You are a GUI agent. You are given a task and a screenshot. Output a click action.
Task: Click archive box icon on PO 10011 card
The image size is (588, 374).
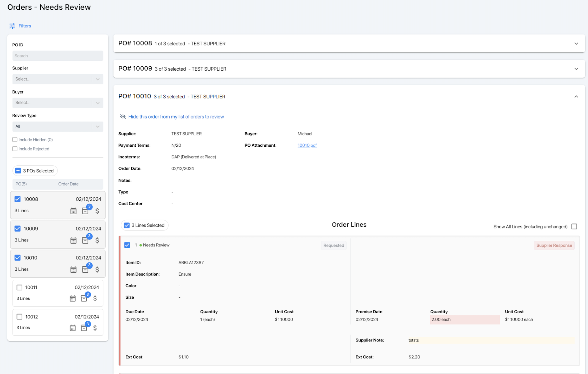pos(84,298)
